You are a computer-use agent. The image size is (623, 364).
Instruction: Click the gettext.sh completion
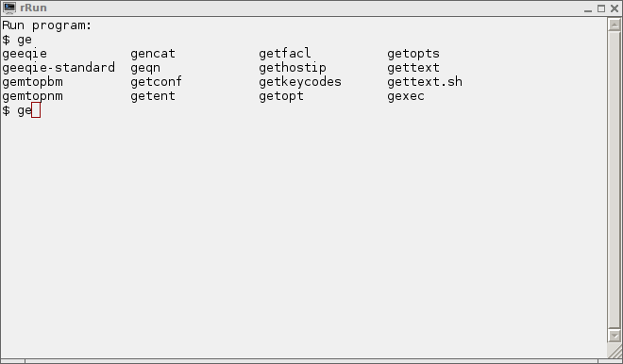pyautogui.click(x=425, y=82)
